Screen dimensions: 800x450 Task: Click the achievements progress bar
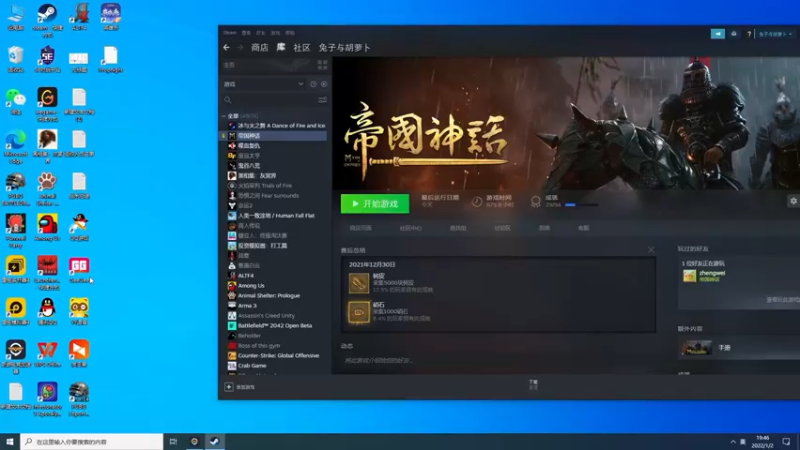(581, 205)
